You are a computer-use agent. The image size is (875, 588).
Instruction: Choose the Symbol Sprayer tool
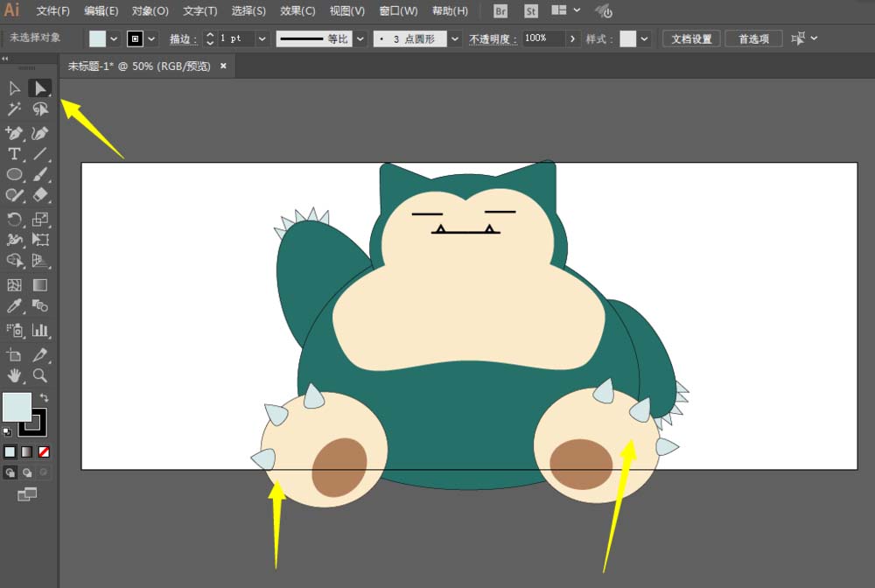15,330
